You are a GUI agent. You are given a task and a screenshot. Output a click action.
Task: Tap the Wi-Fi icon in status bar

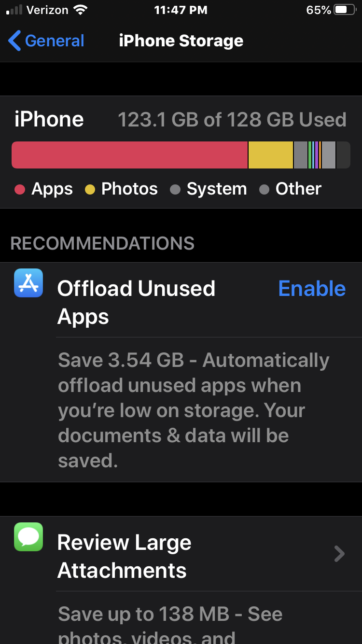coord(81,10)
